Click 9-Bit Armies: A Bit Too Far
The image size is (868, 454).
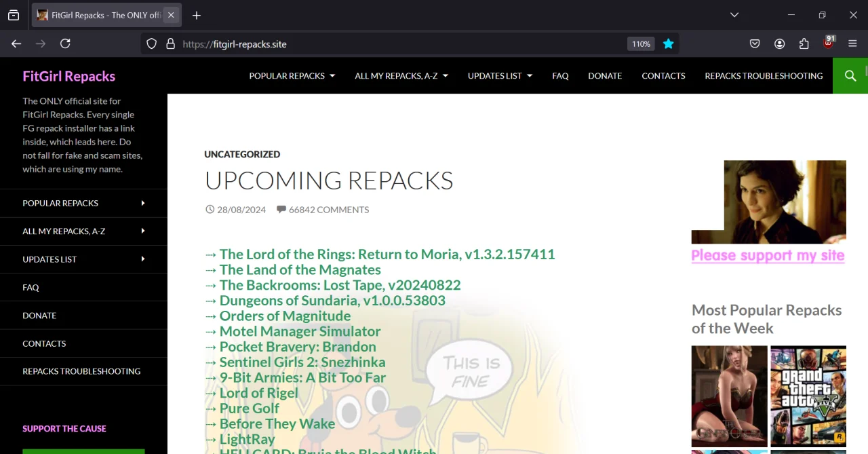302,377
